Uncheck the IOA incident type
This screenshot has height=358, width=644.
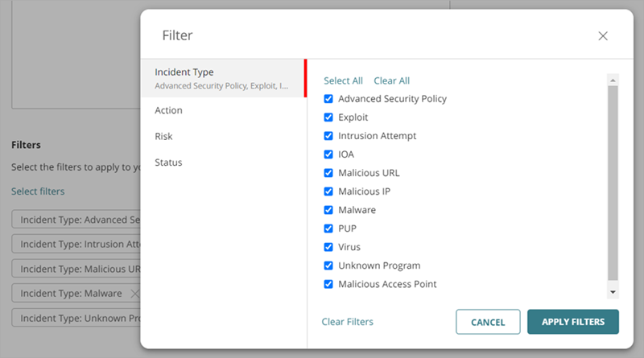coord(328,154)
